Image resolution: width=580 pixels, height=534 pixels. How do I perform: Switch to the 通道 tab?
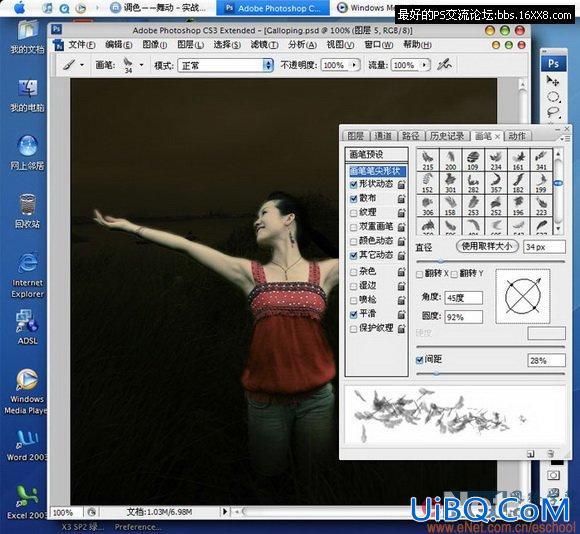(x=383, y=136)
